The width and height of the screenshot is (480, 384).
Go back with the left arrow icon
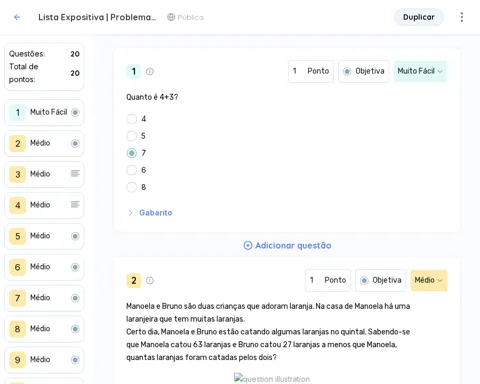point(17,17)
